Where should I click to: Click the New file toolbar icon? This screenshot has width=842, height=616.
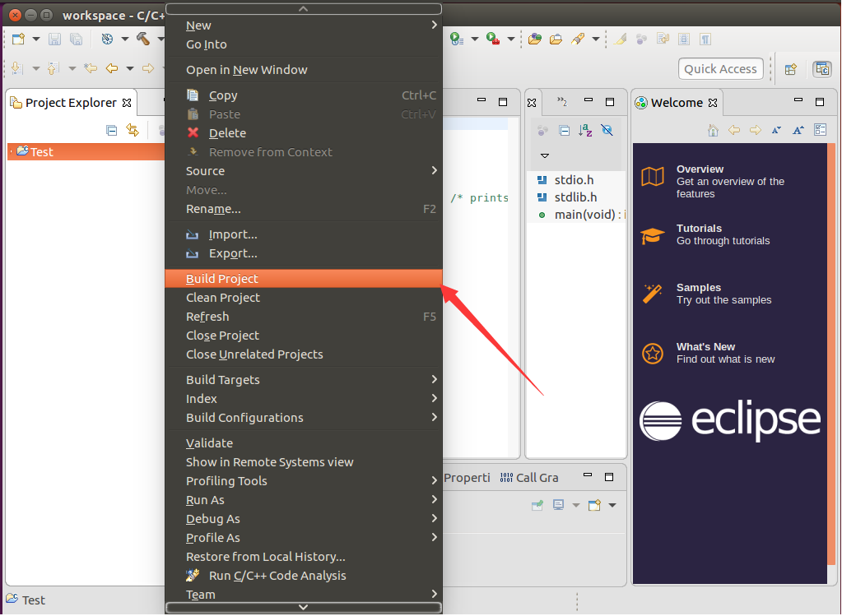pyautogui.click(x=18, y=39)
